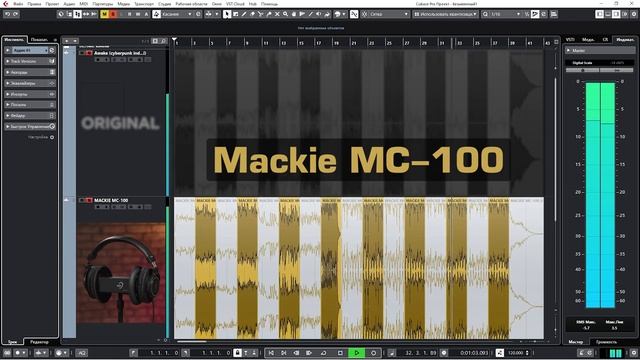Select the Mute X tool

tap(277, 14)
